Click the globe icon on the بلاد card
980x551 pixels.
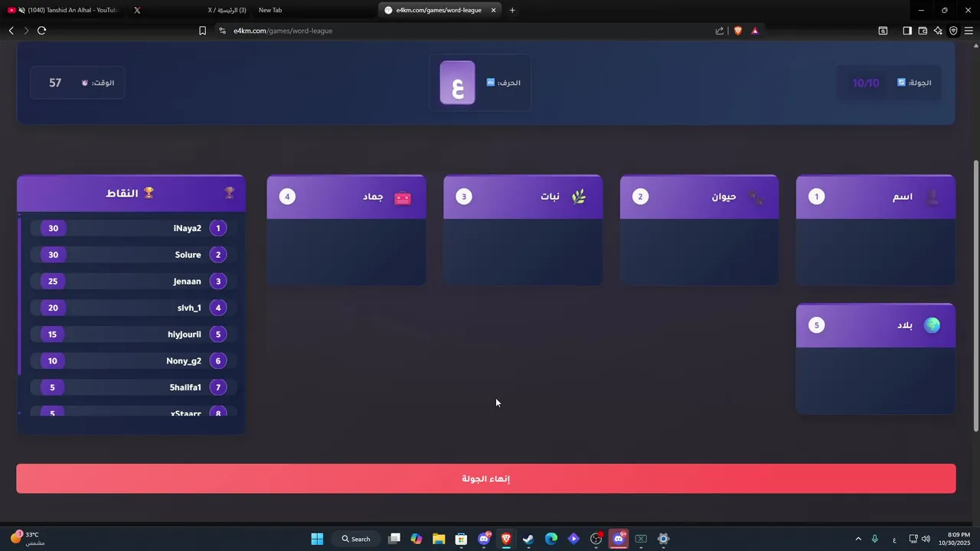pyautogui.click(x=932, y=325)
